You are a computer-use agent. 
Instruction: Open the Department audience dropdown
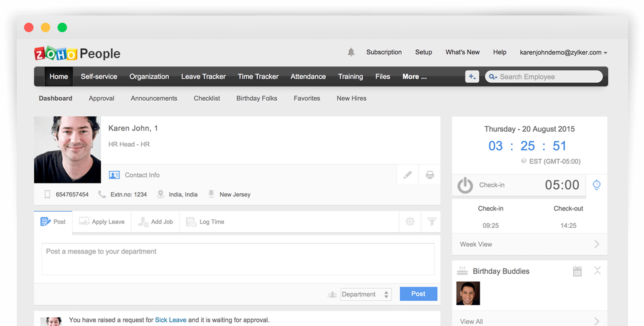[x=366, y=294]
